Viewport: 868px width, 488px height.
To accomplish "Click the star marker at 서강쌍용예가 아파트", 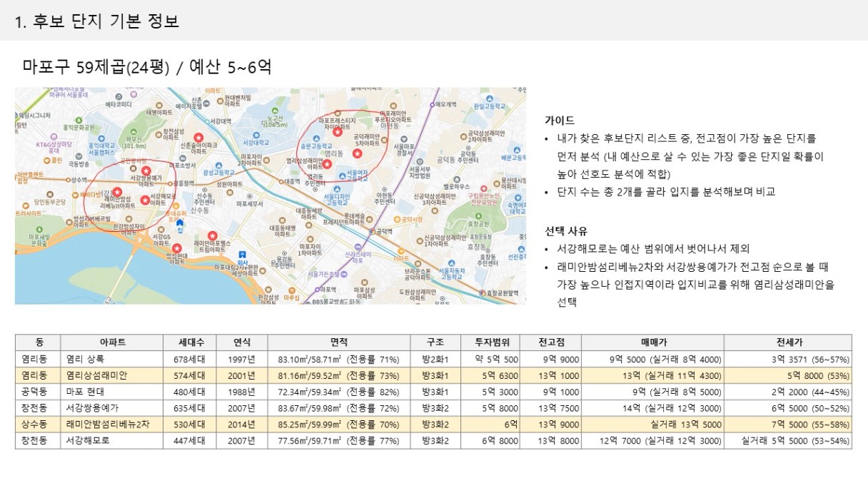I will pos(145,171).
